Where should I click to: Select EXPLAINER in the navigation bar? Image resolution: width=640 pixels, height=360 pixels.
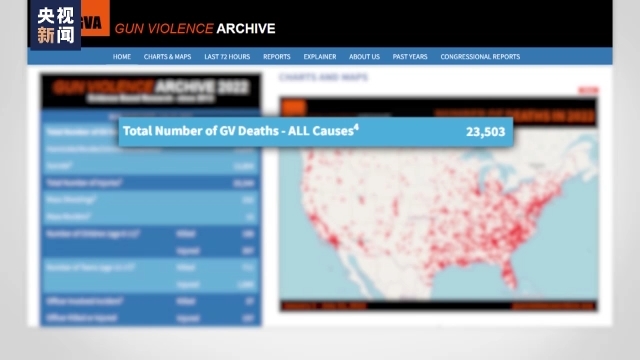click(x=320, y=57)
